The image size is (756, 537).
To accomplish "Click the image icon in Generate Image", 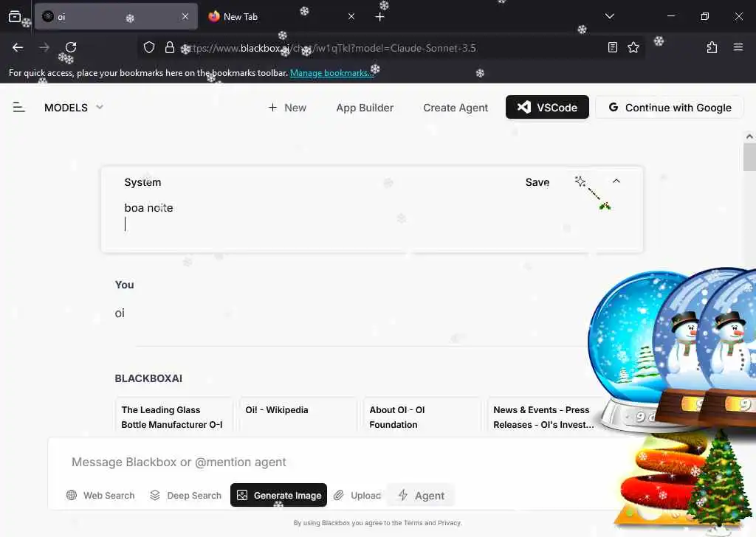I will 242,495.
